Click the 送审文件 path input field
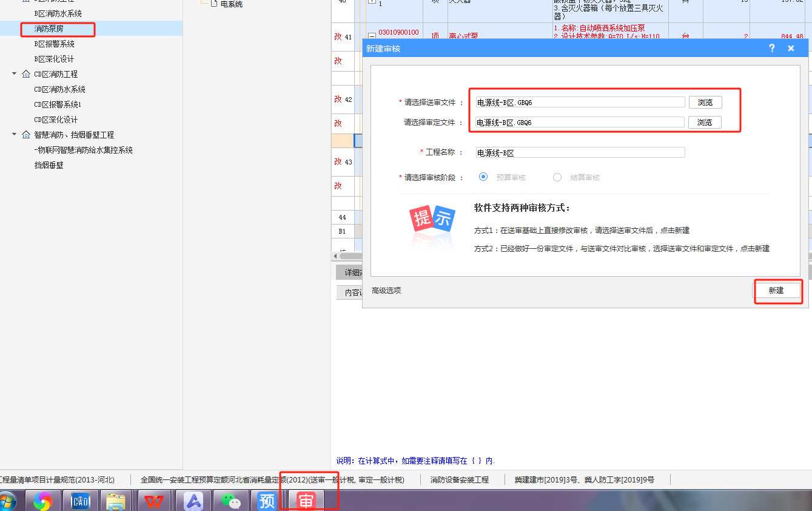 [580, 103]
